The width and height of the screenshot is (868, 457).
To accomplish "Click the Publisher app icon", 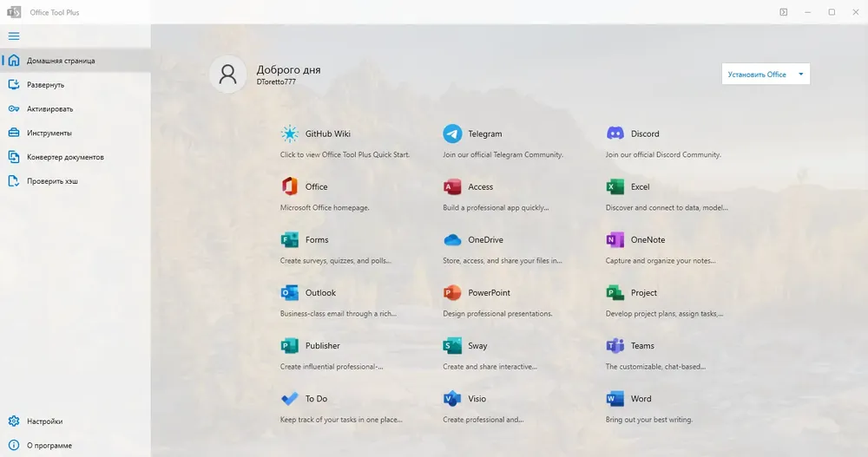I will (290, 346).
